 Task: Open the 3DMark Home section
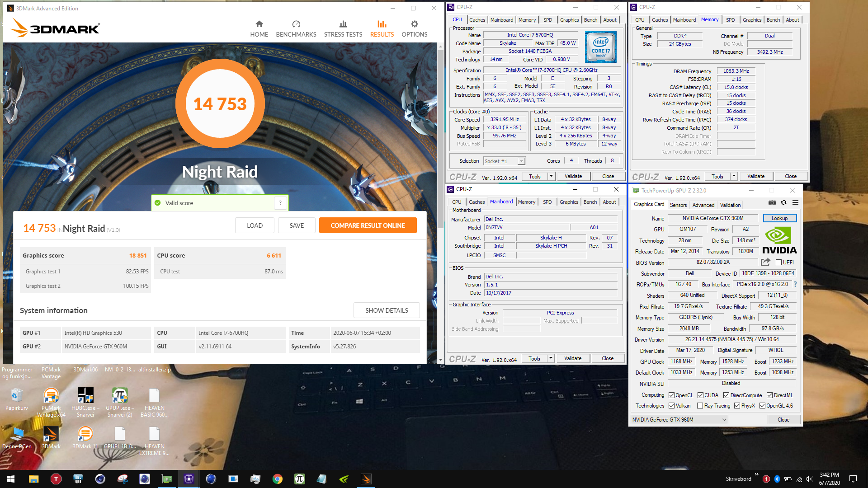pos(259,29)
